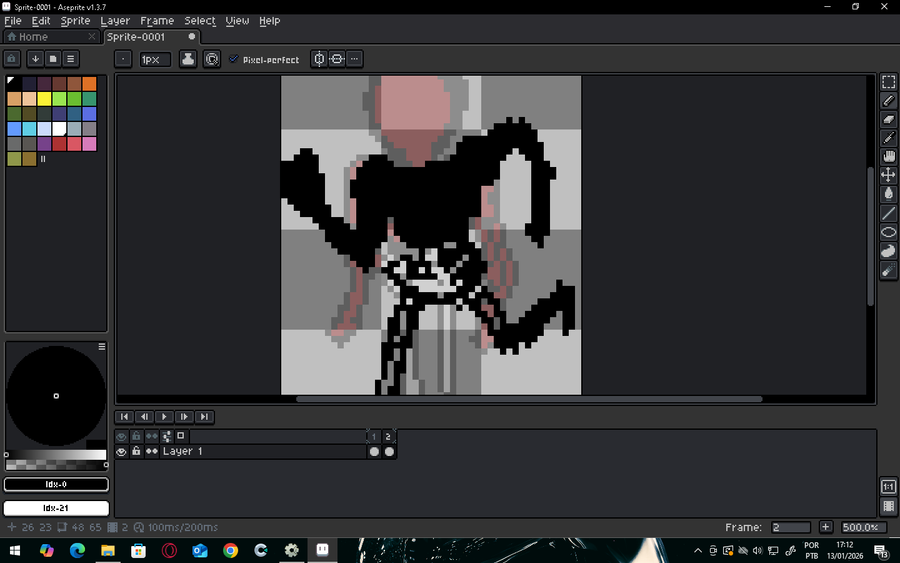Click the grid icon below the 1:1 preview button
The height and width of the screenshot is (563, 900).
click(x=888, y=506)
